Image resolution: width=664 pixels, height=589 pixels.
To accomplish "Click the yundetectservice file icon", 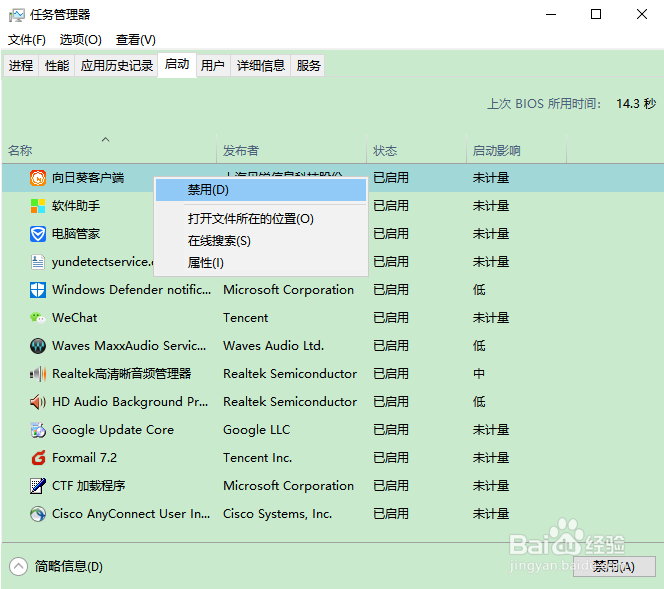I will pos(38,262).
